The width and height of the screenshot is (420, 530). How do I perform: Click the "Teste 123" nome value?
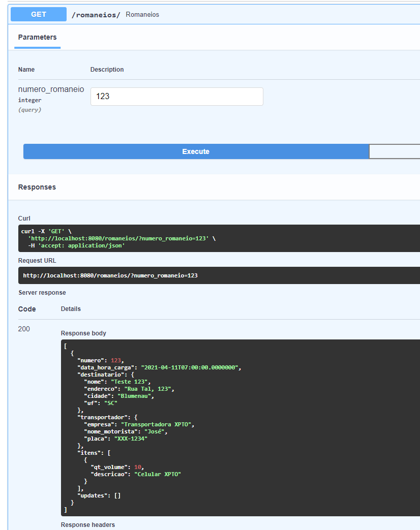tap(129, 382)
